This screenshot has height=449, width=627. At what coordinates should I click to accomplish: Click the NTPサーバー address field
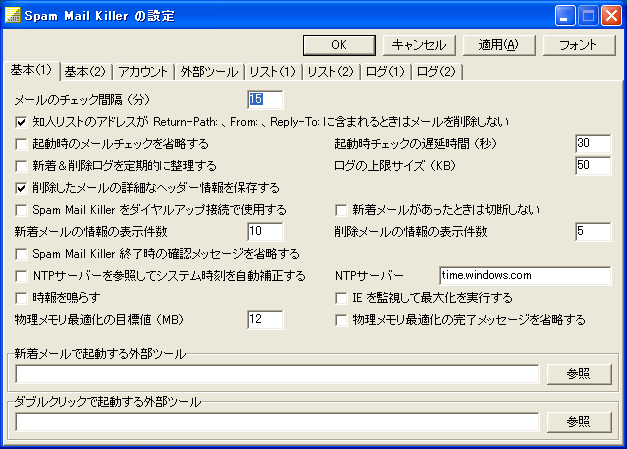click(x=525, y=275)
